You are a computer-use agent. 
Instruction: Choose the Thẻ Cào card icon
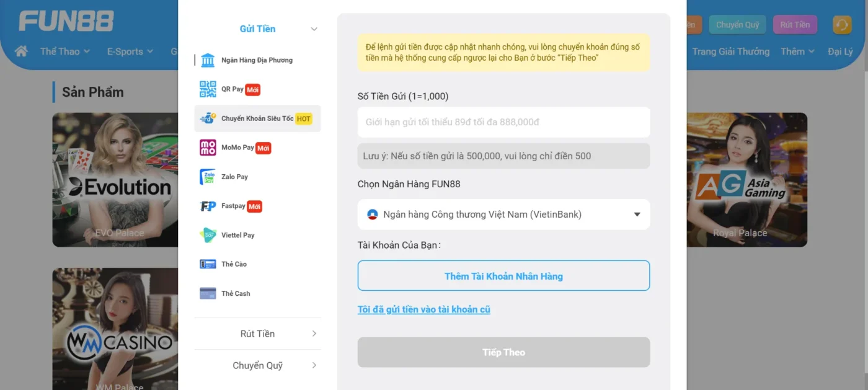point(208,264)
